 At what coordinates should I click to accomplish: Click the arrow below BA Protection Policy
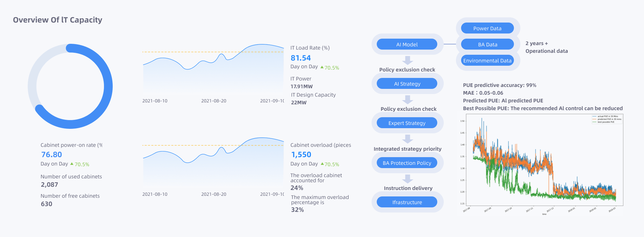point(408,179)
